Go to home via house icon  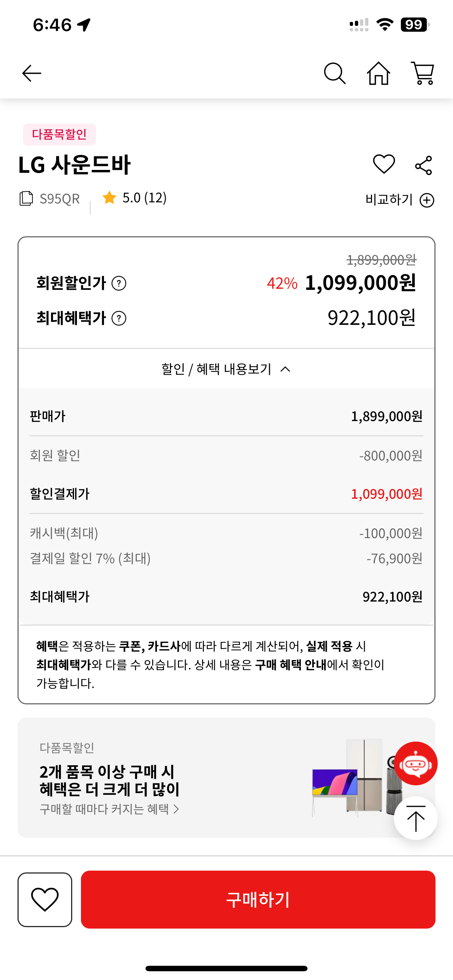(x=378, y=73)
